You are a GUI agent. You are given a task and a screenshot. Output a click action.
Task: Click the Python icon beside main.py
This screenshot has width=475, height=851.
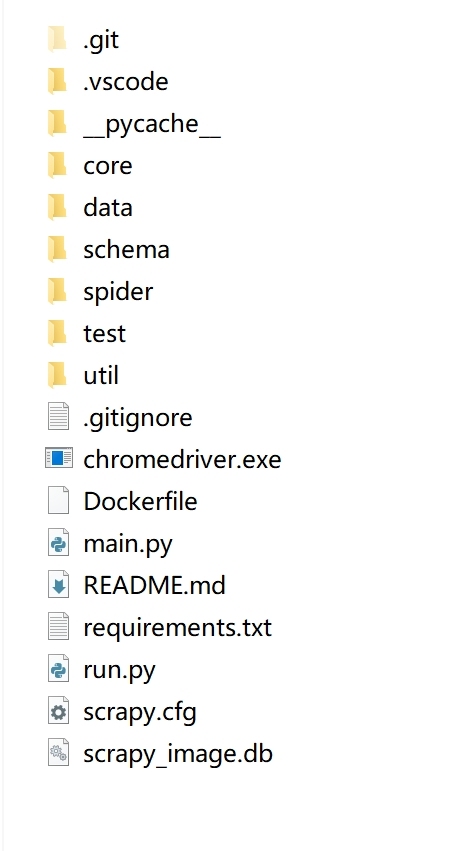point(59,542)
